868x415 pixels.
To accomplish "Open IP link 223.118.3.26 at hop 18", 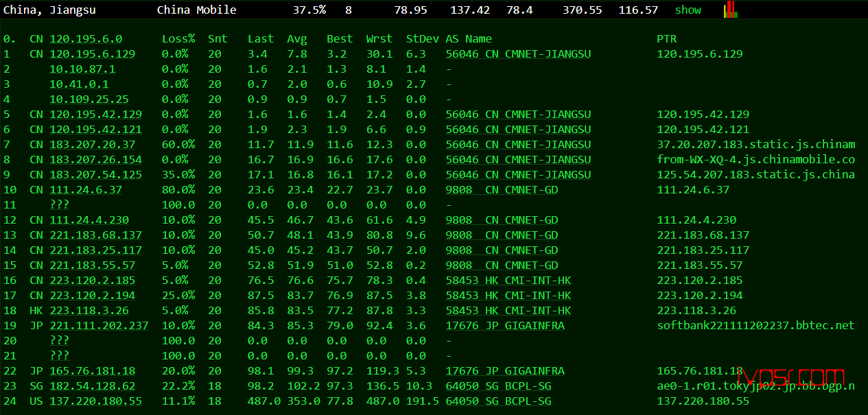I will coord(89,311).
